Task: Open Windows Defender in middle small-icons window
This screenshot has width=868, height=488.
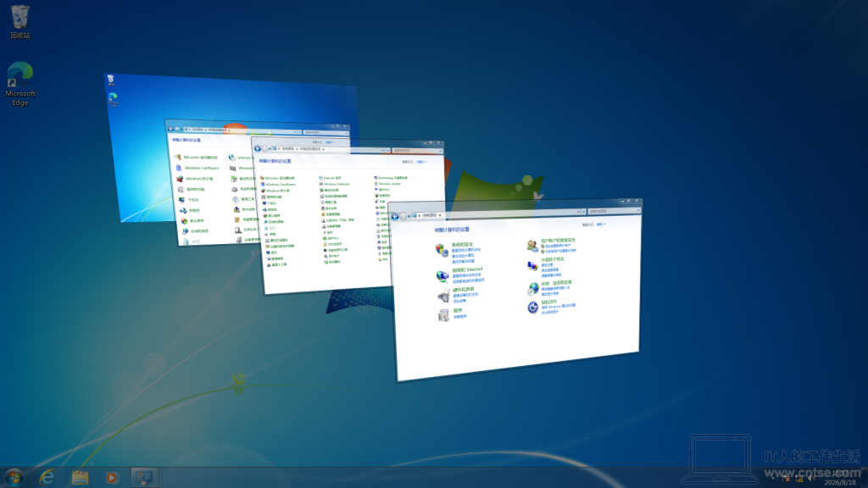Action: coord(335,184)
